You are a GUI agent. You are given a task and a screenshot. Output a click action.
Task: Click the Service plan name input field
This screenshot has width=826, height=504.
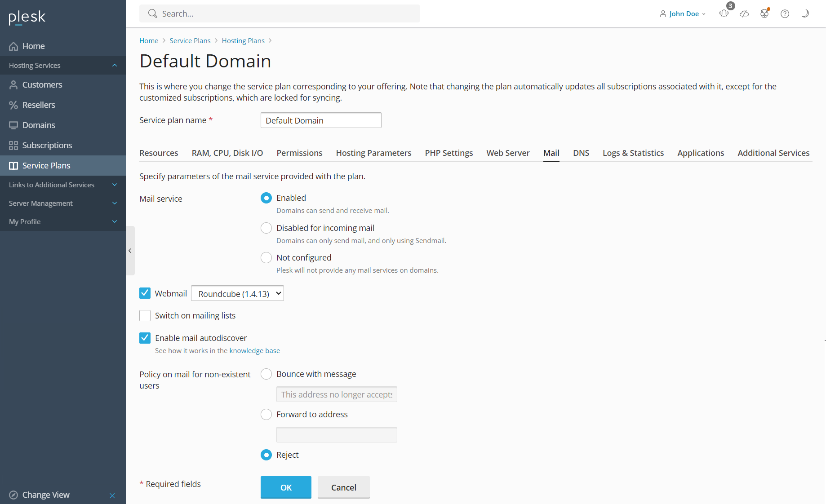tap(320, 120)
